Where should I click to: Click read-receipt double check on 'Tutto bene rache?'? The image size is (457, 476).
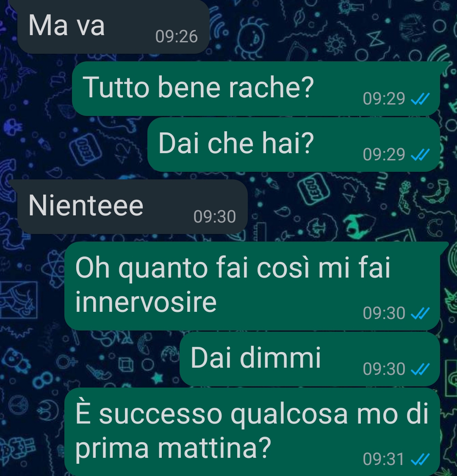pyautogui.click(x=420, y=99)
